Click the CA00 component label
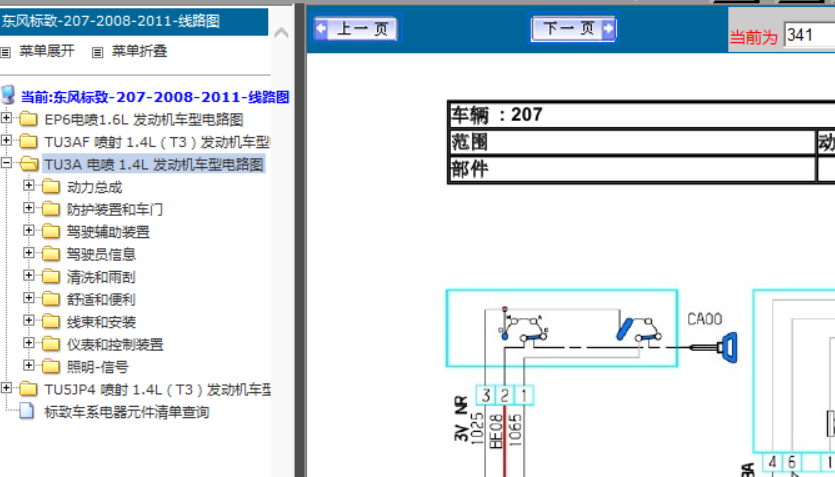The image size is (835, 477). click(705, 319)
